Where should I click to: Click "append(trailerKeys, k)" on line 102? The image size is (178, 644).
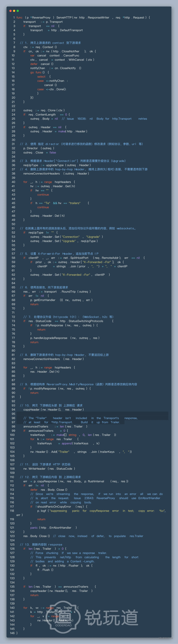click(81, 443)
